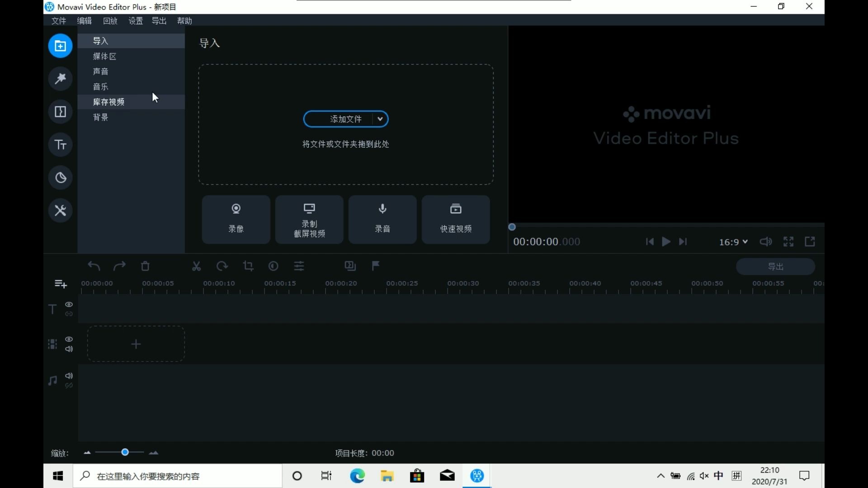Open the Transitions panel icon

coord(60,112)
